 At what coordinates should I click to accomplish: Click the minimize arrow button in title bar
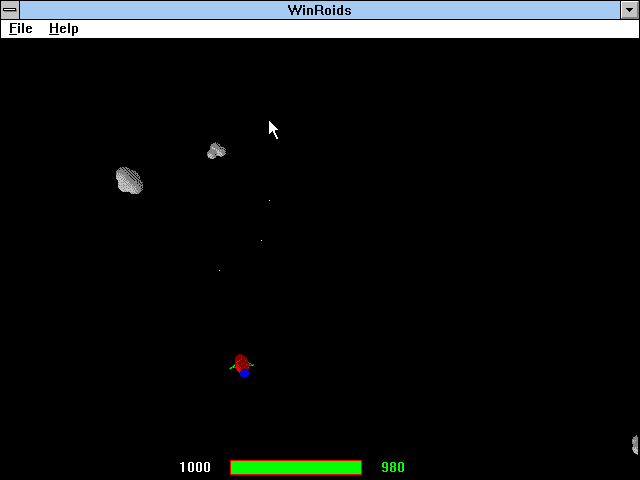[629, 10]
